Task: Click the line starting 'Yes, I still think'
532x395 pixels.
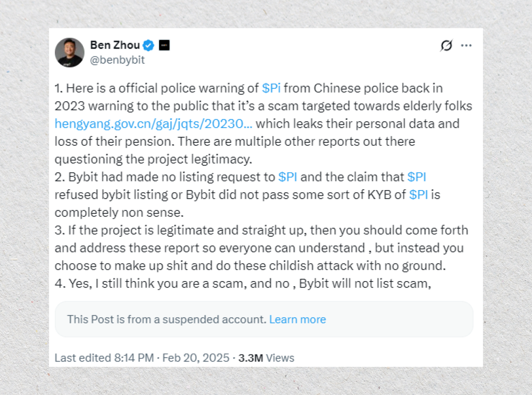Action: (242, 284)
